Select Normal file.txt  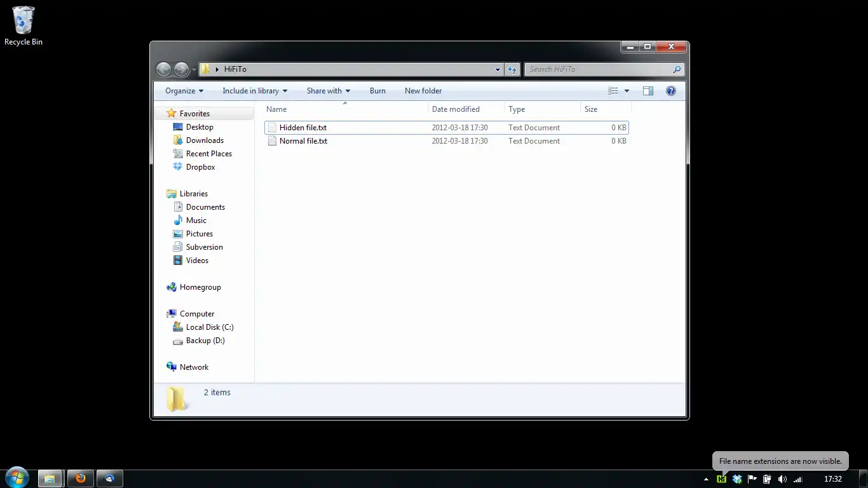point(303,141)
